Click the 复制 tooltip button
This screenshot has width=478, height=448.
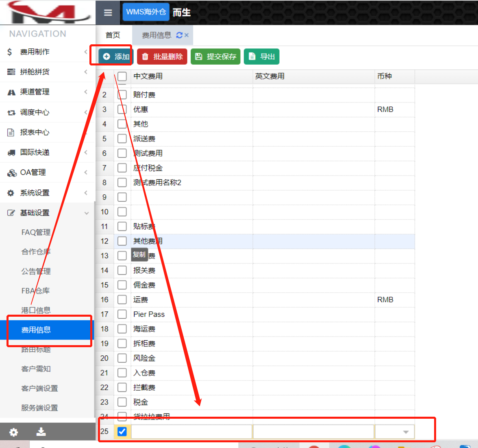pyautogui.click(x=139, y=254)
